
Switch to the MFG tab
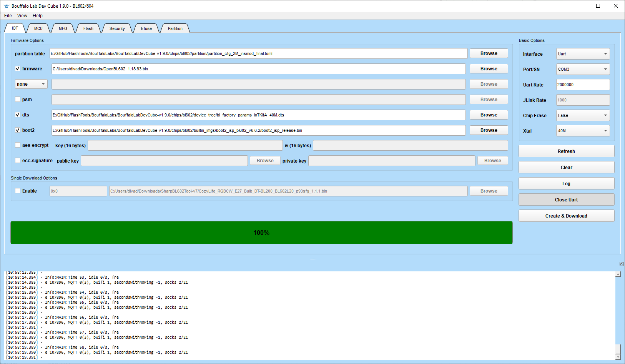pyautogui.click(x=63, y=28)
